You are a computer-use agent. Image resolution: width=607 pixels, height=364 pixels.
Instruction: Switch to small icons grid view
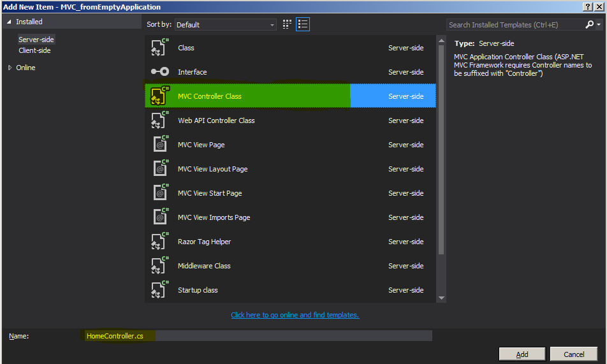click(287, 24)
